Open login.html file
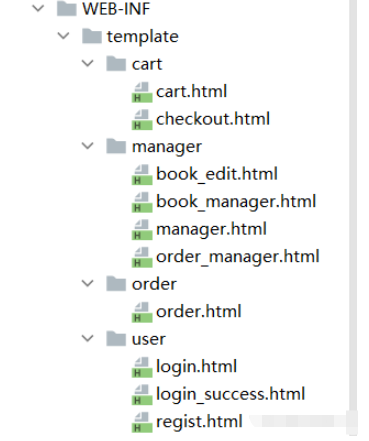369x441 pixels. [196, 367]
